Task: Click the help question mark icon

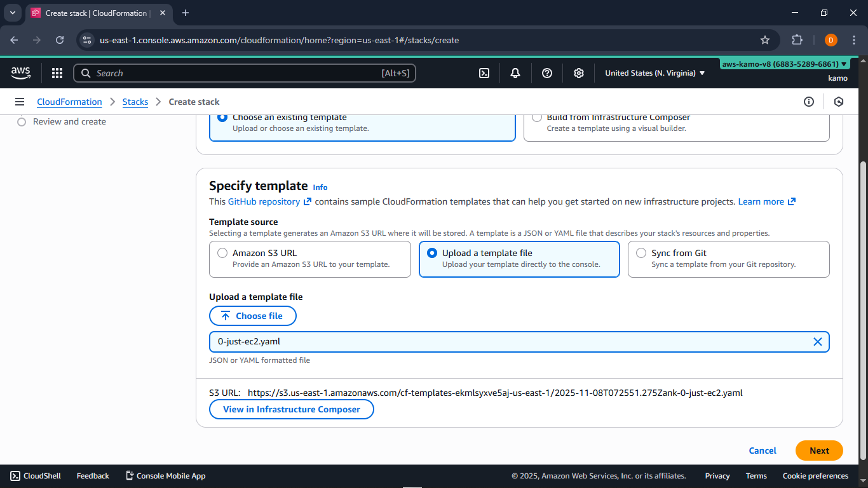Action: coord(547,73)
